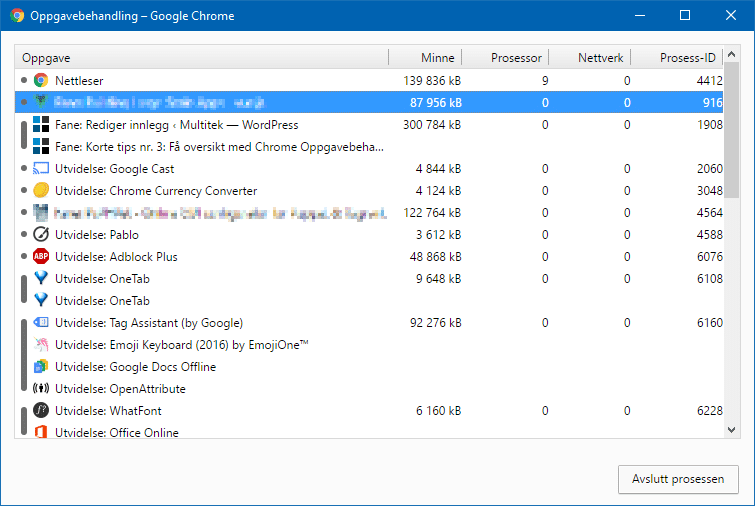Viewport: 755px width, 506px height.
Task: Select Utvidelse: Pablo row
Action: point(369,234)
